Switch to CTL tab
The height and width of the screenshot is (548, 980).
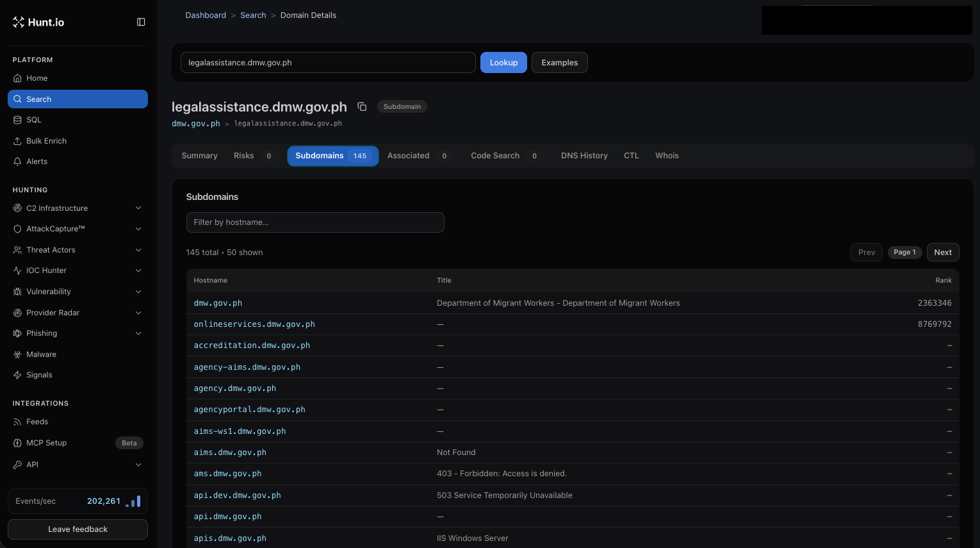[x=632, y=156]
